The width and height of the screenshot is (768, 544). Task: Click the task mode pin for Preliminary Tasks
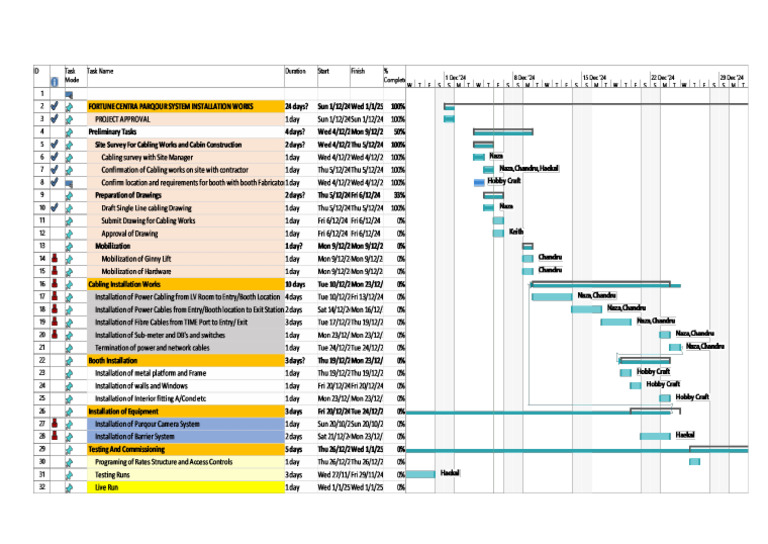click(x=69, y=132)
